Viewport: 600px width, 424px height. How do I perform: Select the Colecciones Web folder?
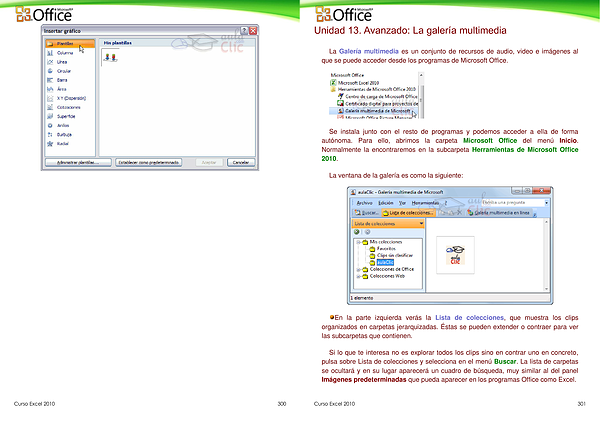tap(383, 276)
